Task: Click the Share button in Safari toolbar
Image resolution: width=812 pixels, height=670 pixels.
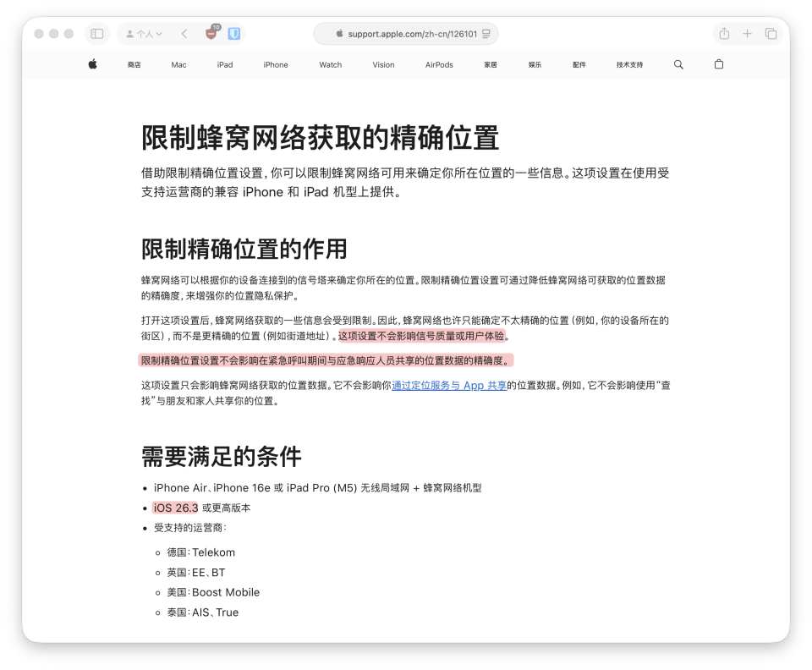Action: coord(724,34)
